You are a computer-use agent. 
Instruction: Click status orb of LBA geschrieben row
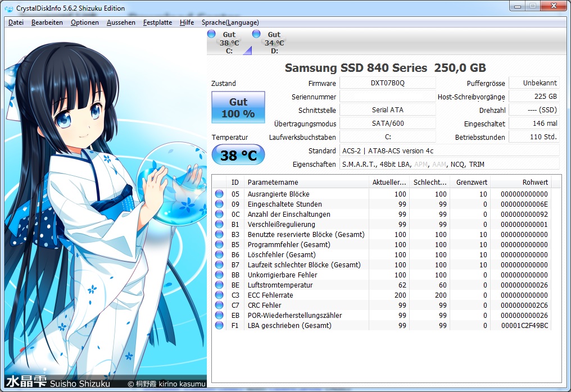(219, 326)
